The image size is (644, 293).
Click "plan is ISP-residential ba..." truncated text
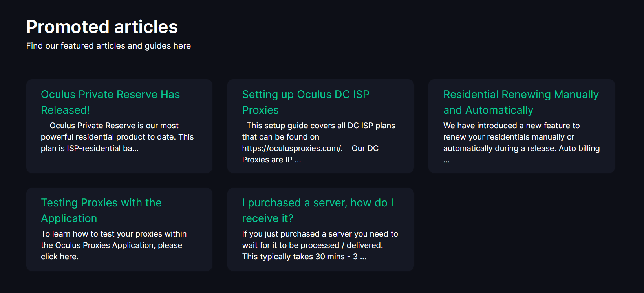pyautogui.click(x=90, y=148)
